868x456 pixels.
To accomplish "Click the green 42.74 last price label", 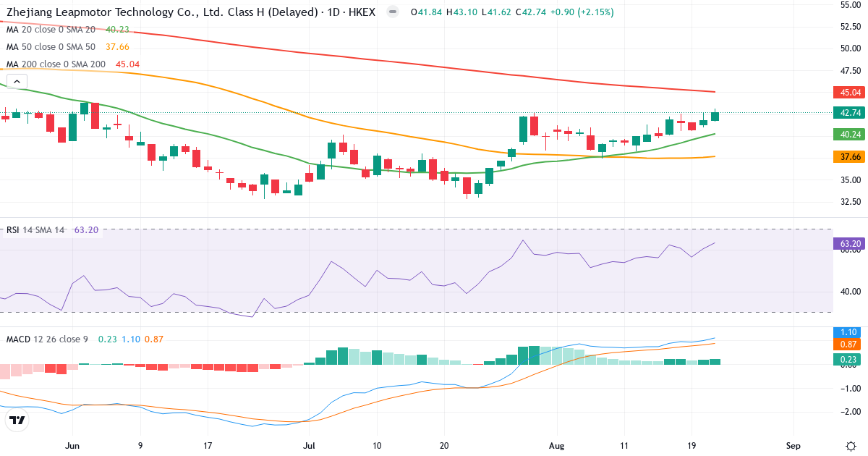I will tap(850, 112).
